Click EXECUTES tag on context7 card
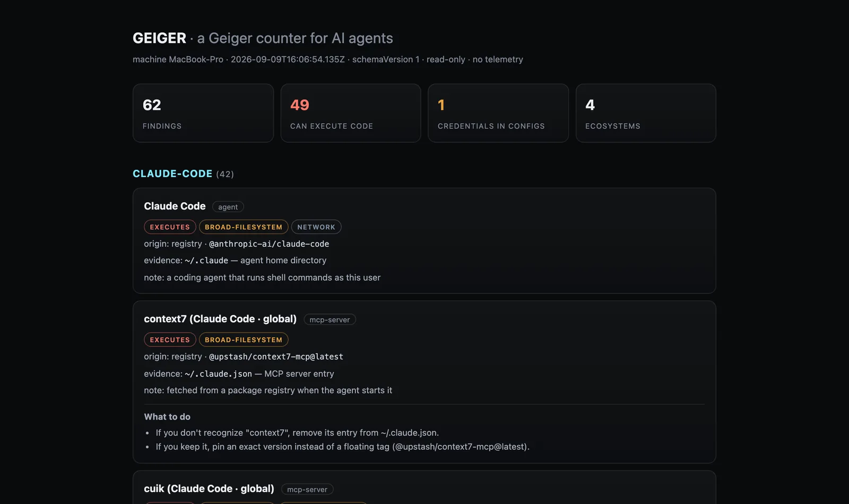This screenshot has height=504, width=849. 170,340
